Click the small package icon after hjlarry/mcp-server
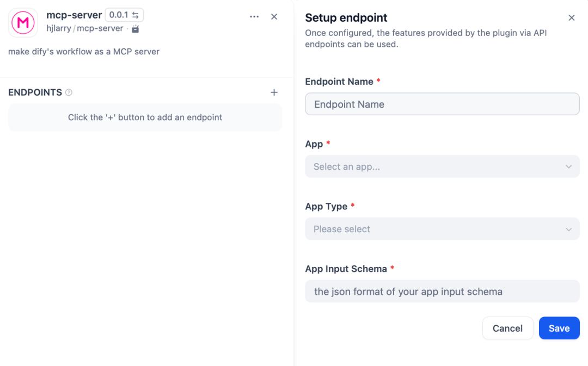The image size is (588, 366). click(x=136, y=29)
